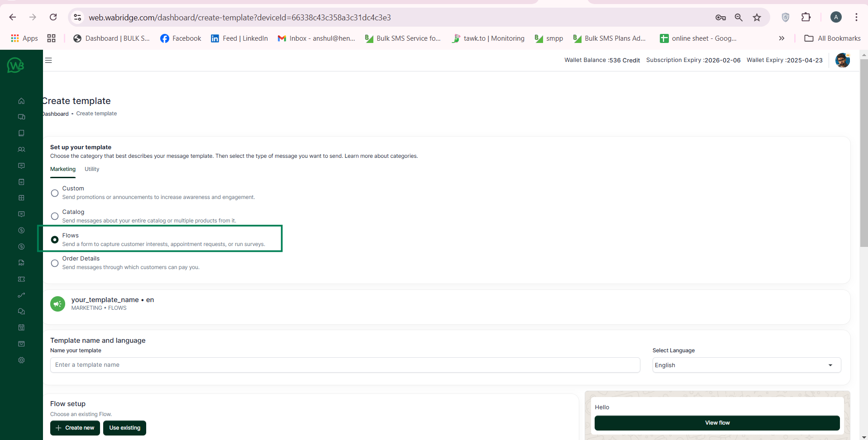Open the archive box icon in sidebar
868x440 pixels.
click(21, 344)
